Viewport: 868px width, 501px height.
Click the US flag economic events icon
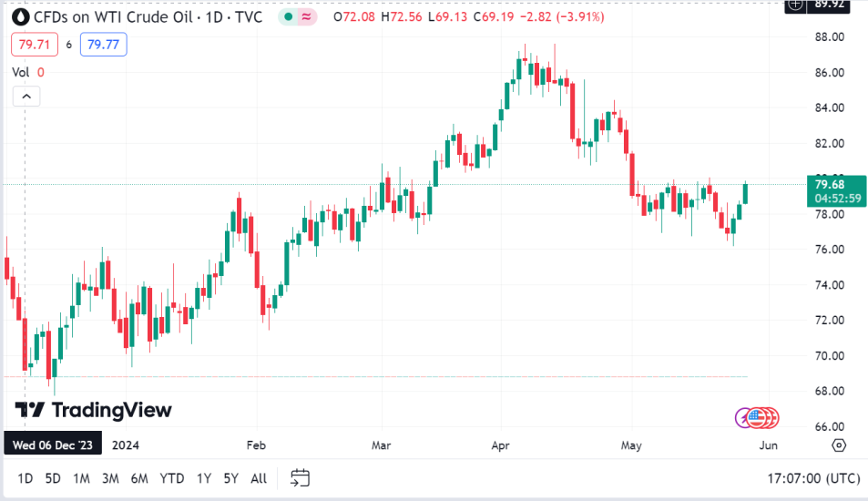click(x=763, y=417)
